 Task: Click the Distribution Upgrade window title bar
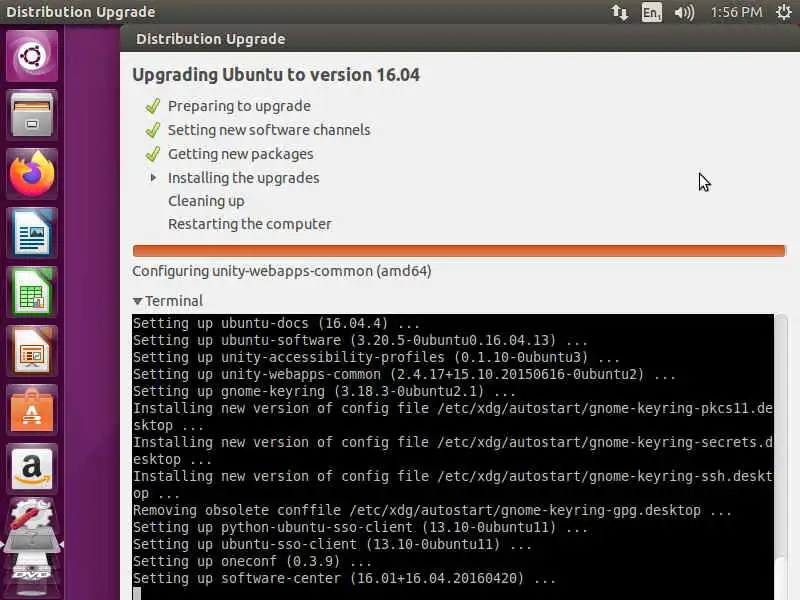tap(460, 39)
